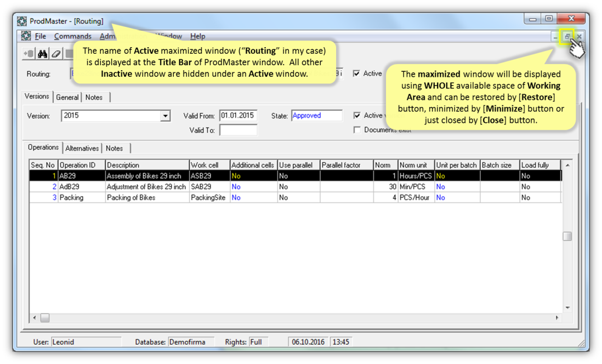Open the File menu
The image size is (602, 364).
click(x=41, y=36)
